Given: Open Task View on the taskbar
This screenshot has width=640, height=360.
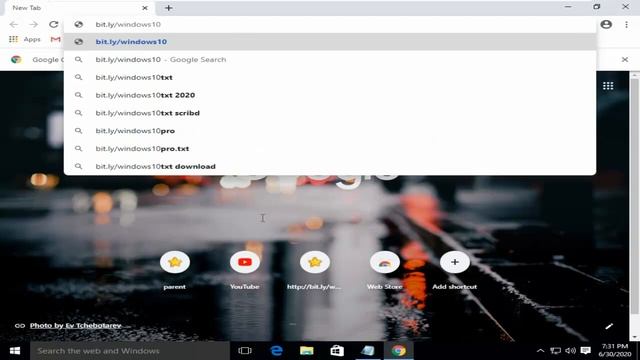Looking at the screenshot, I should click(x=245, y=351).
